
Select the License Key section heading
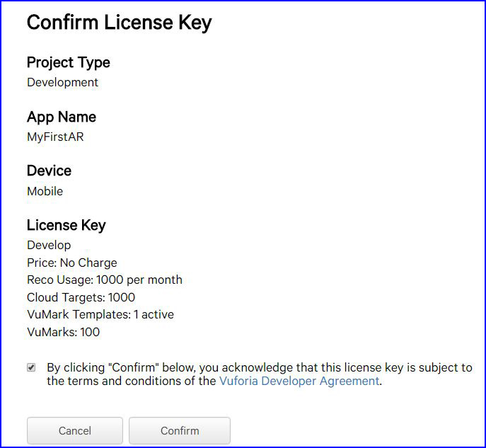tap(66, 225)
